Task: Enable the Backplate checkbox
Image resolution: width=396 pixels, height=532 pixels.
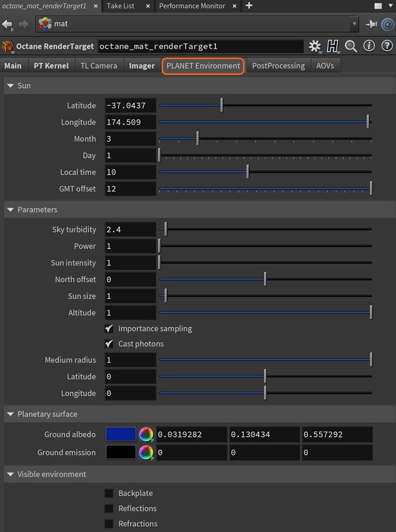Action: point(109,493)
